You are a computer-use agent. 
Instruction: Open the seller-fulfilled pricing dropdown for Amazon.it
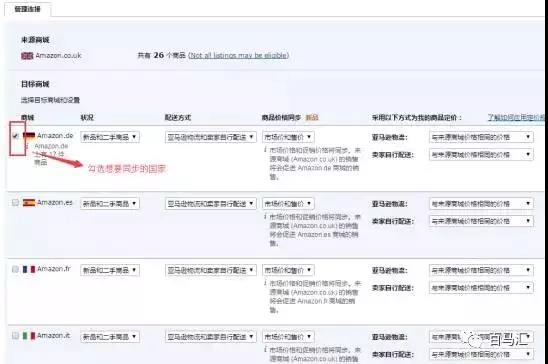[481, 354]
